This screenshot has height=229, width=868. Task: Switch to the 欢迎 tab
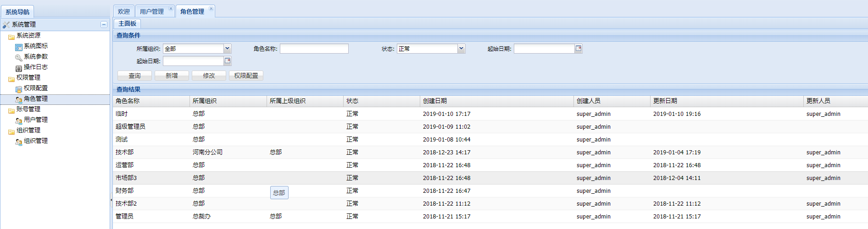(124, 11)
